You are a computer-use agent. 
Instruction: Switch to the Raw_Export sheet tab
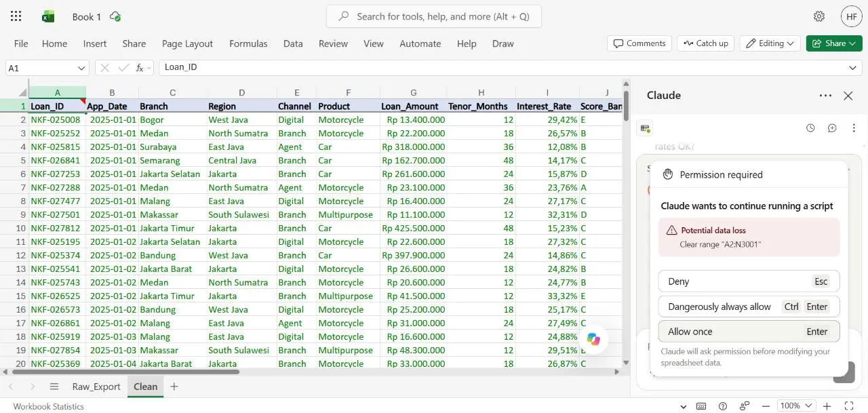tap(96, 387)
